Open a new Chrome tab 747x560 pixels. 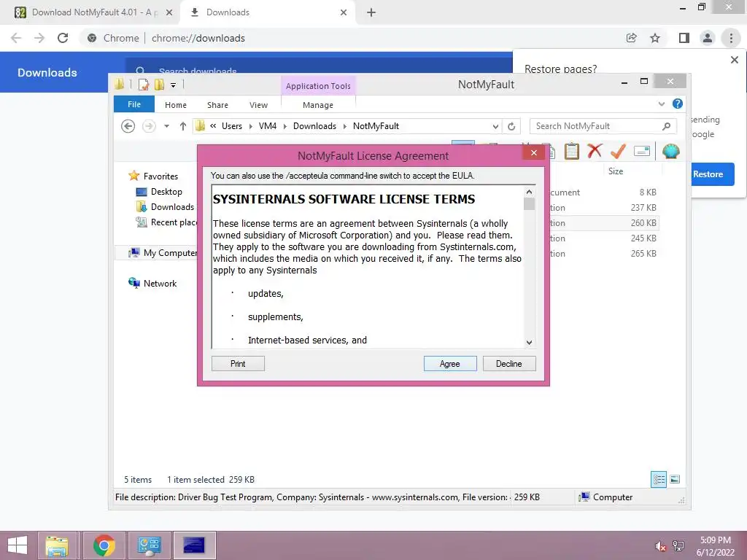371,12
